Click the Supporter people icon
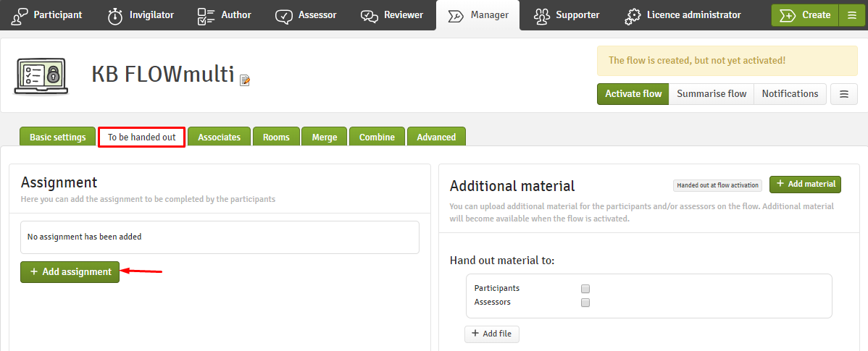Screen dimensions: 868x351 click(x=542, y=15)
